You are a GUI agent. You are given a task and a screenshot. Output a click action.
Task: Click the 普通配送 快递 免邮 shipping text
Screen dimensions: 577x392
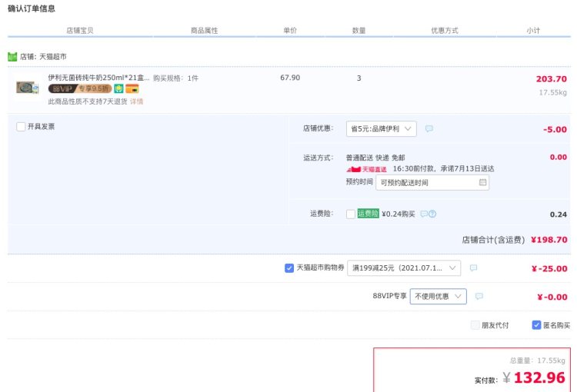[x=375, y=158]
